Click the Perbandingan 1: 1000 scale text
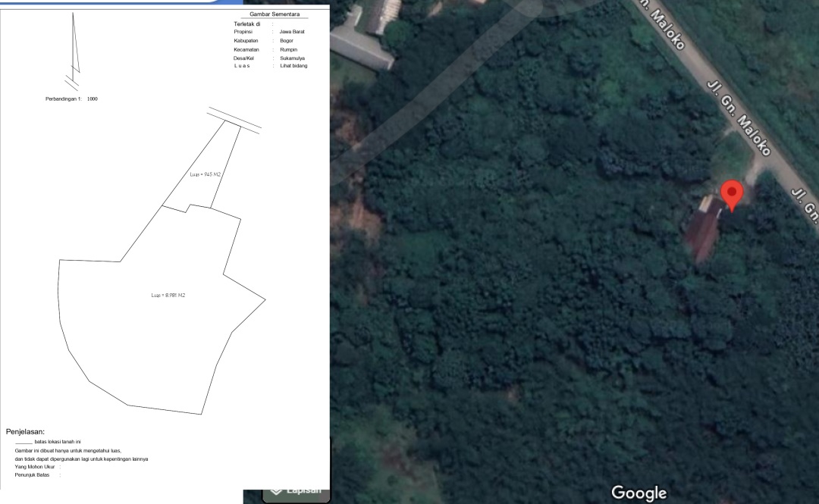This screenshot has height=504, width=819. click(71, 99)
